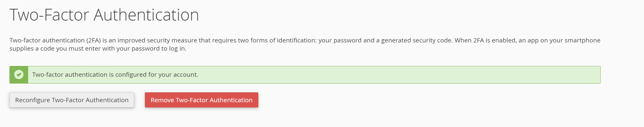Click 'Two-Factor' at the heading start
644x127 pixels.
[50, 15]
